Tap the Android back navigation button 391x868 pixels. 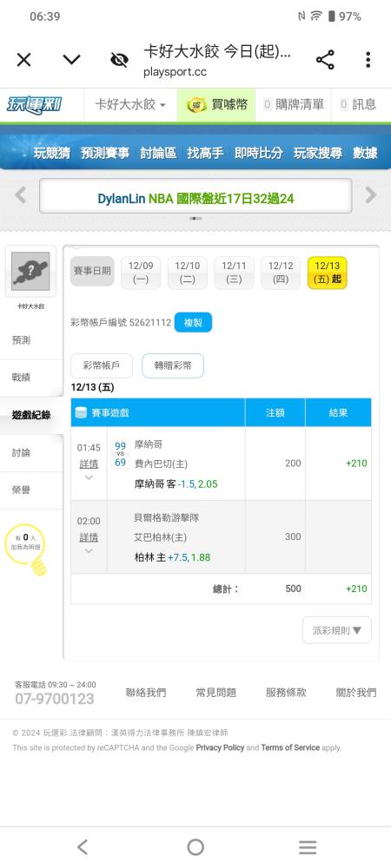[83, 847]
